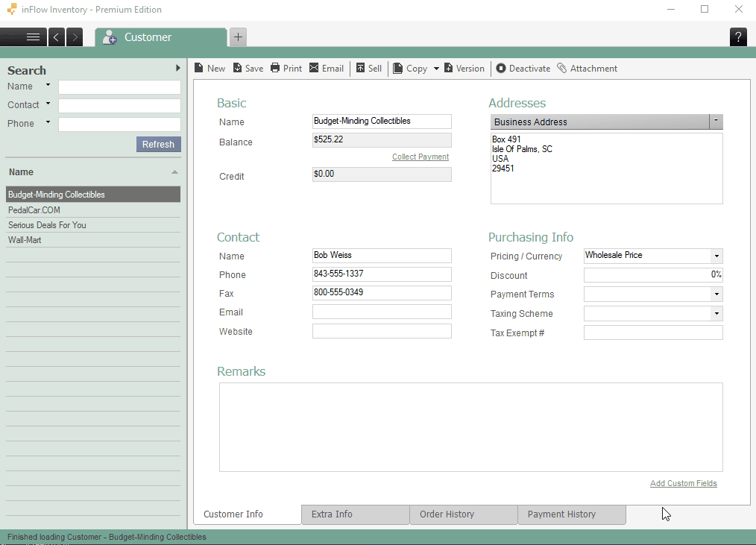Go forward with the right arrow
756x545 pixels.
coord(75,37)
